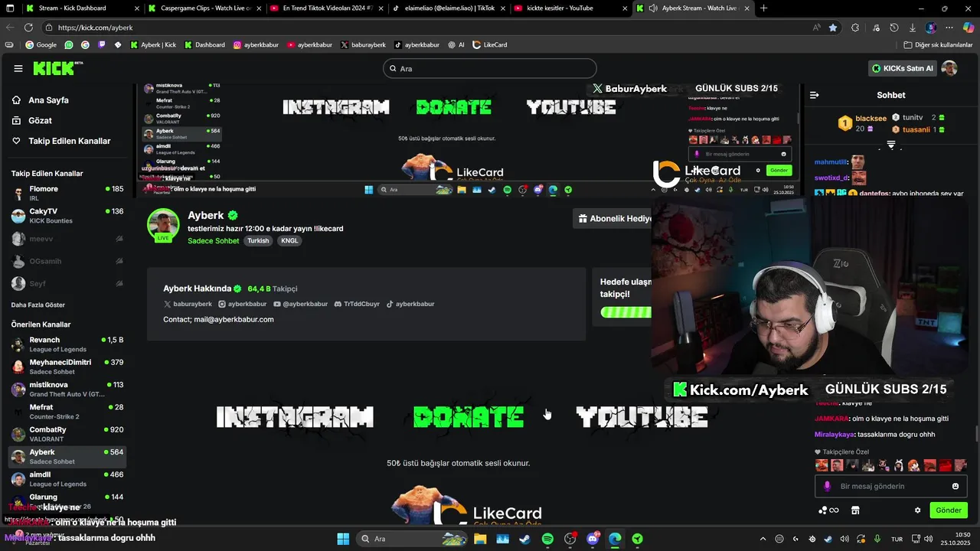The width and height of the screenshot is (980, 551).
Task: Open the LikeCard bookmark
Action: [490, 45]
